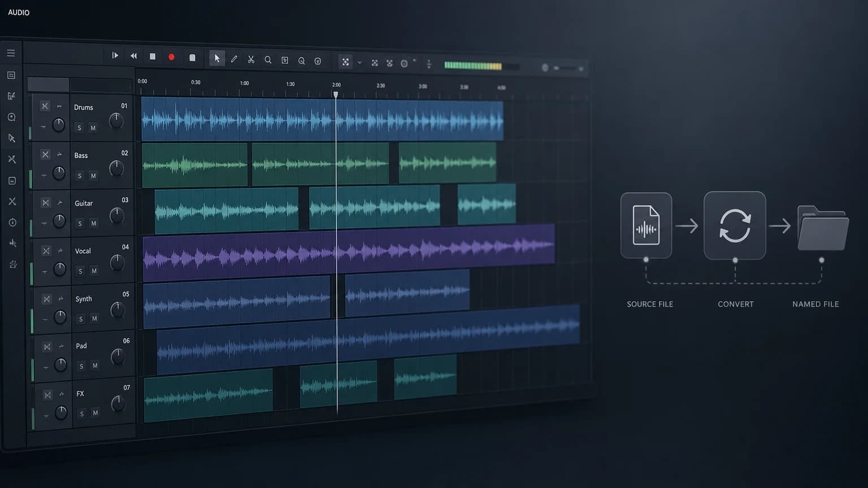Click the Drums track volume knob near 01

(x=116, y=120)
